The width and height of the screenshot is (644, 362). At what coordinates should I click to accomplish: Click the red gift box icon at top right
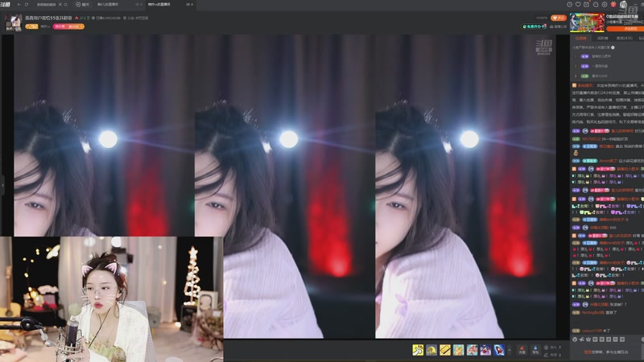pos(613,5)
